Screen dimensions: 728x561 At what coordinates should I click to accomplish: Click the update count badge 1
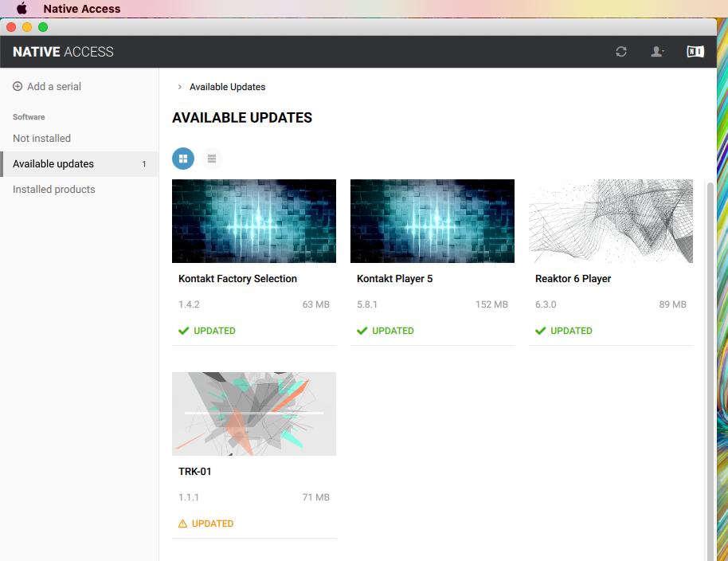[144, 164]
